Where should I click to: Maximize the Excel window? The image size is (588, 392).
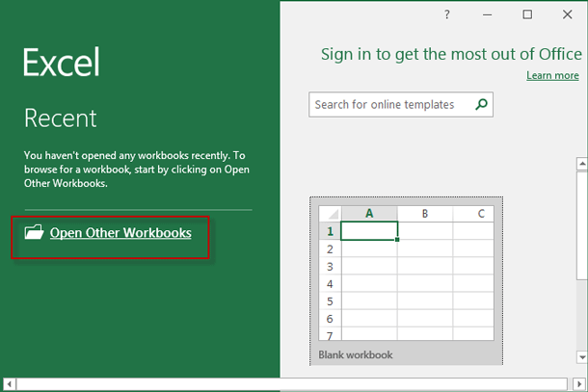pos(527,14)
